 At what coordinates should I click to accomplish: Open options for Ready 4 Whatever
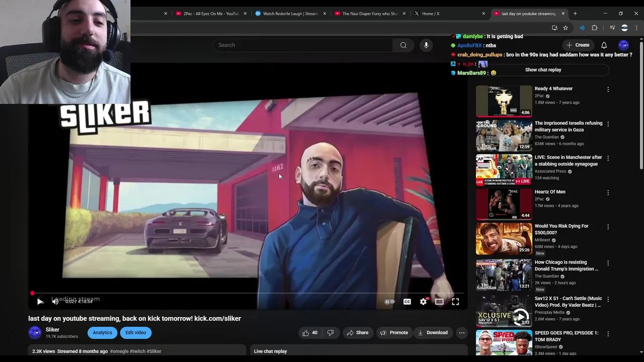click(608, 89)
